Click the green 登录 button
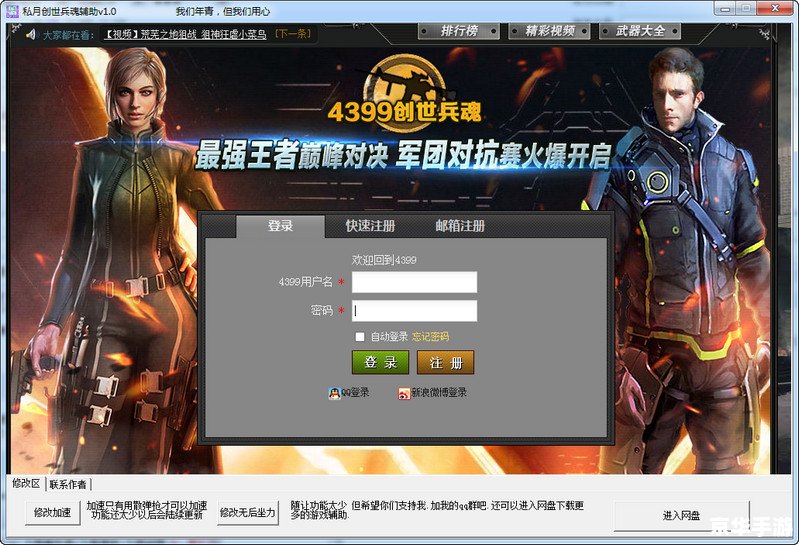 tap(381, 363)
